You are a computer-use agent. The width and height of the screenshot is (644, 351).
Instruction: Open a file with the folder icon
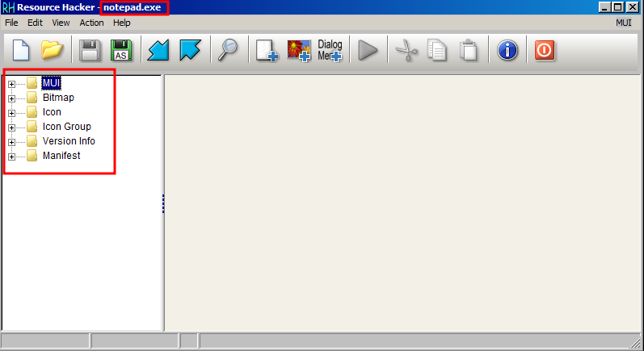tap(53, 50)
